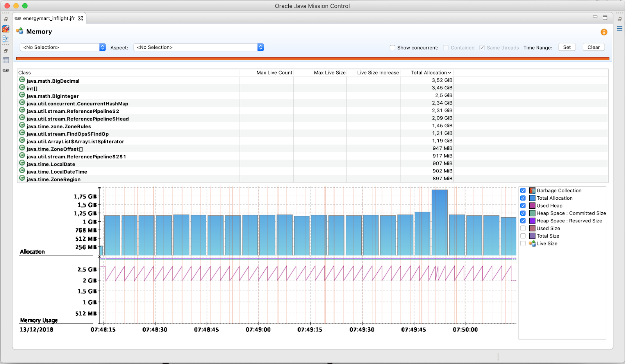Click the Clear button next to Set
625x364 pixels.
pyautogui.click(x=593, y=47)
